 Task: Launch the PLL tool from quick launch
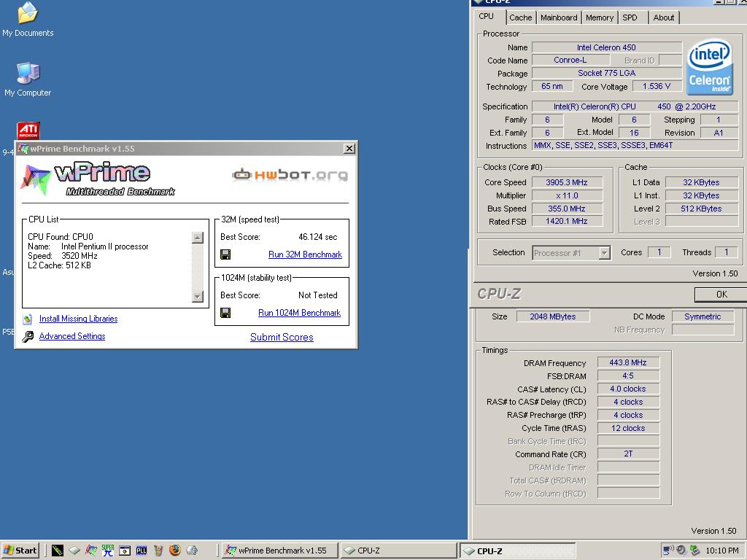pos(142,551)
